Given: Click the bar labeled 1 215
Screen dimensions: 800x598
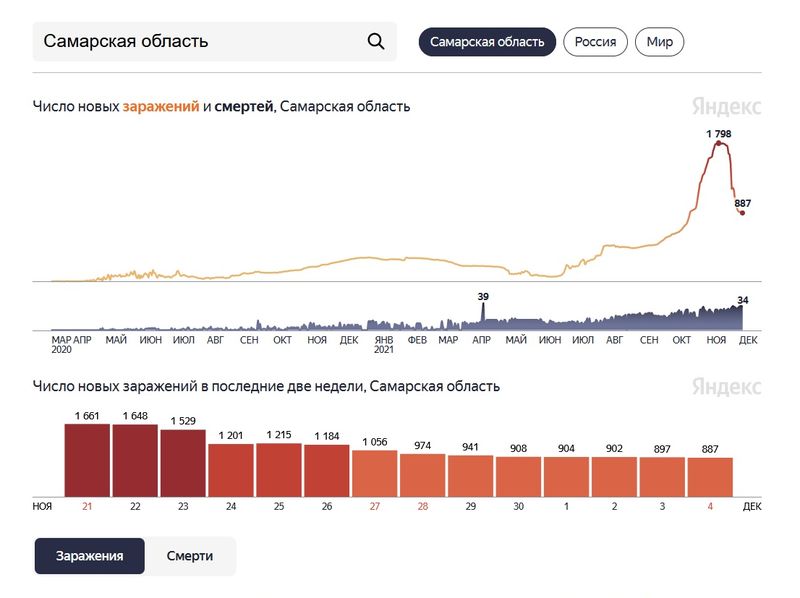Looking at the screenshot, I should [279, 469].
